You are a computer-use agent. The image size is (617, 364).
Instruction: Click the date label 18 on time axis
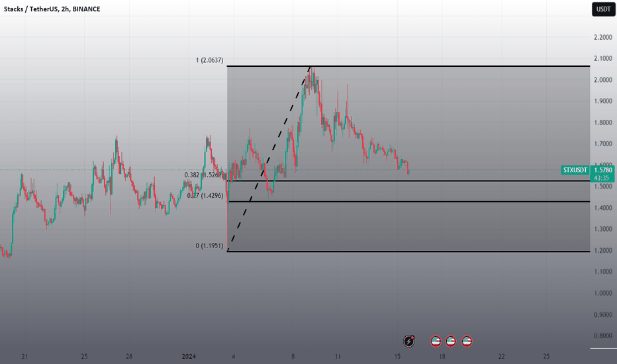pos(442,357)
